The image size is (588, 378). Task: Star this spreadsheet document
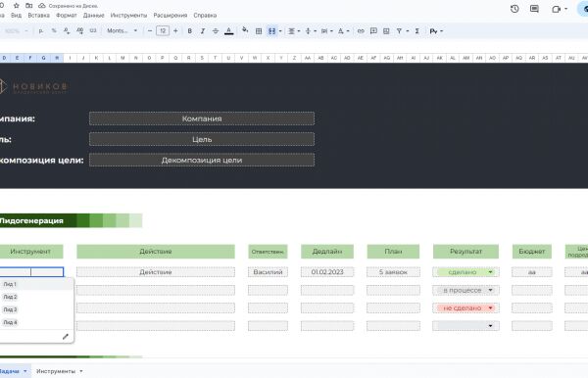[16, 6]
